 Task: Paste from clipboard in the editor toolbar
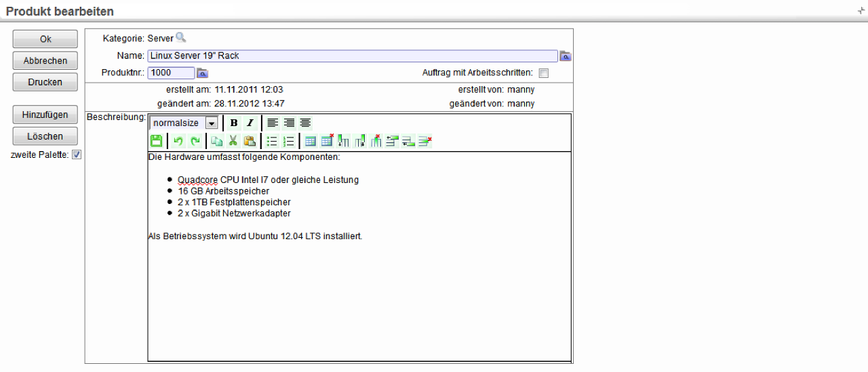250,141
